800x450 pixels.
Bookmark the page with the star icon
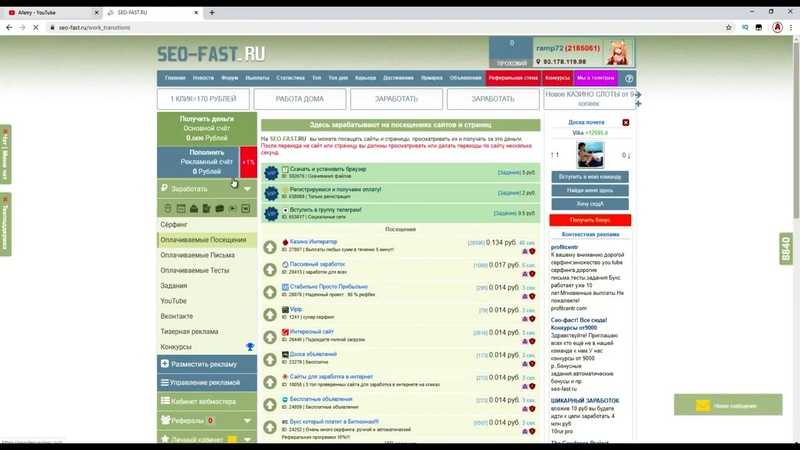tap(729, 28)
